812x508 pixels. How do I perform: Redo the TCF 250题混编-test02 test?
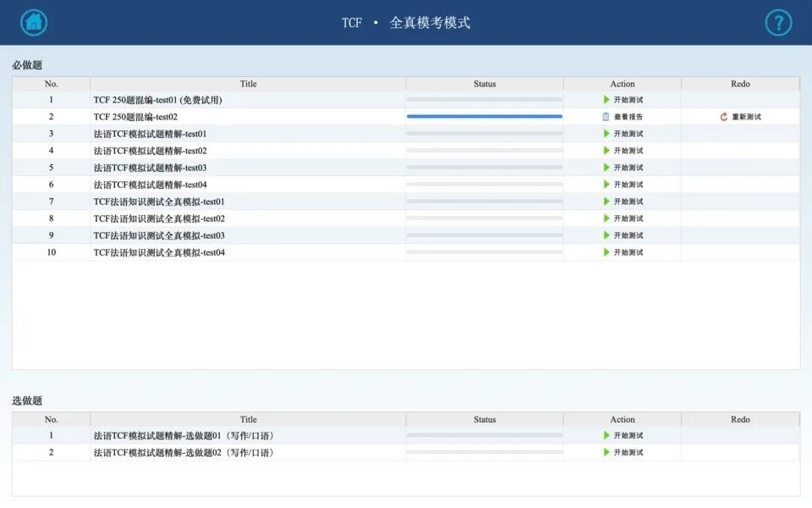[x=741, y=117]
